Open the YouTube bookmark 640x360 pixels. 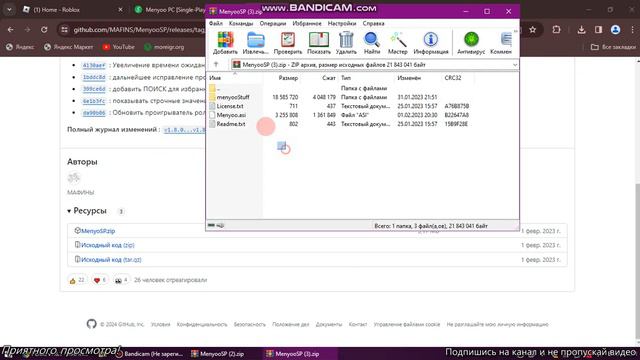click(118, 47)
